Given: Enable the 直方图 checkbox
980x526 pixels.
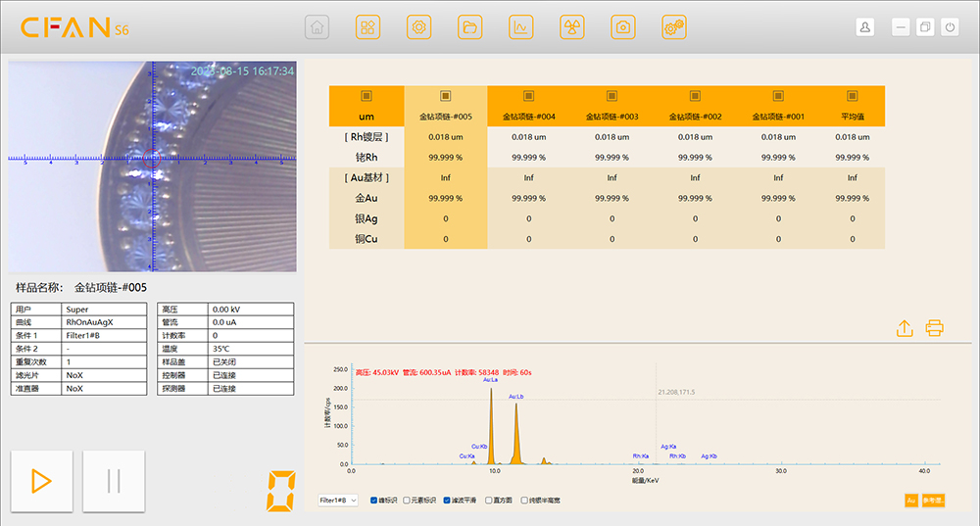Looking at the screenshot, I should pos(489,501).
